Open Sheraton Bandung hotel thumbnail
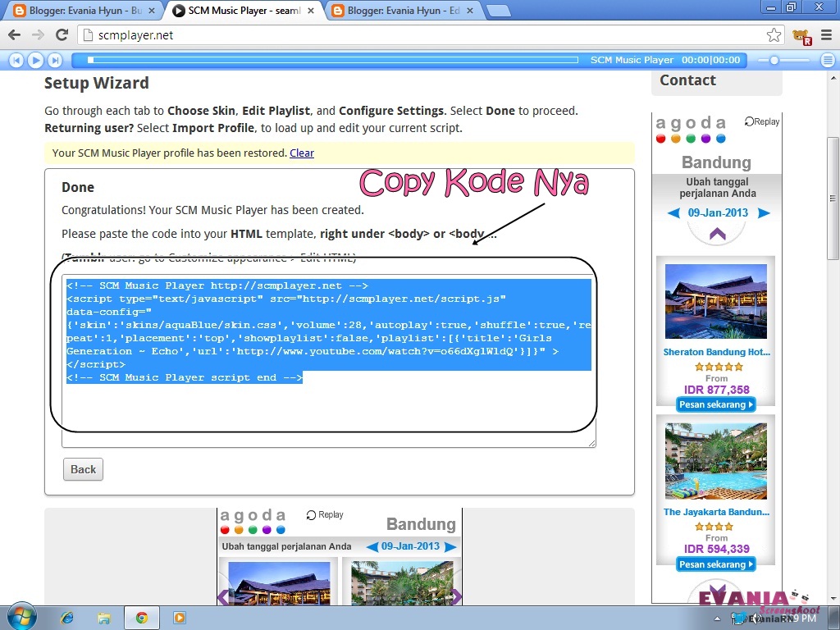This screenshot has width=840, height=630. tap(715, 301)
